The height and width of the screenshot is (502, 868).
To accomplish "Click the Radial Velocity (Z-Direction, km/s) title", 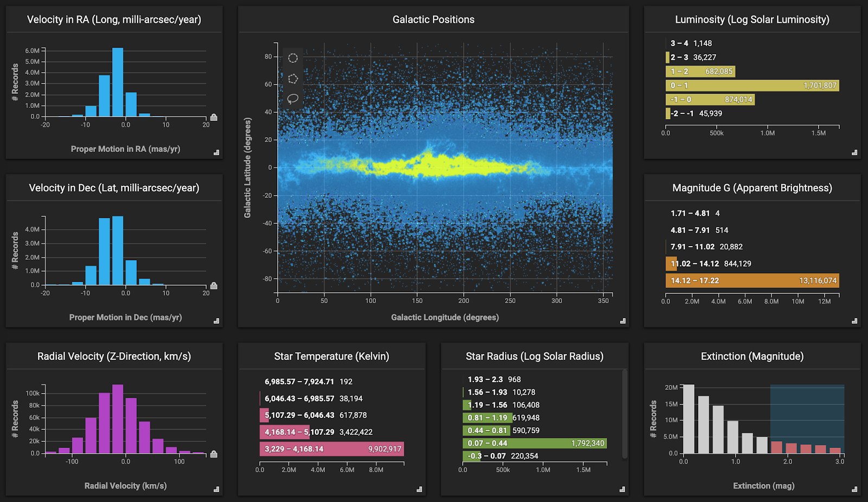I will 114,356.
